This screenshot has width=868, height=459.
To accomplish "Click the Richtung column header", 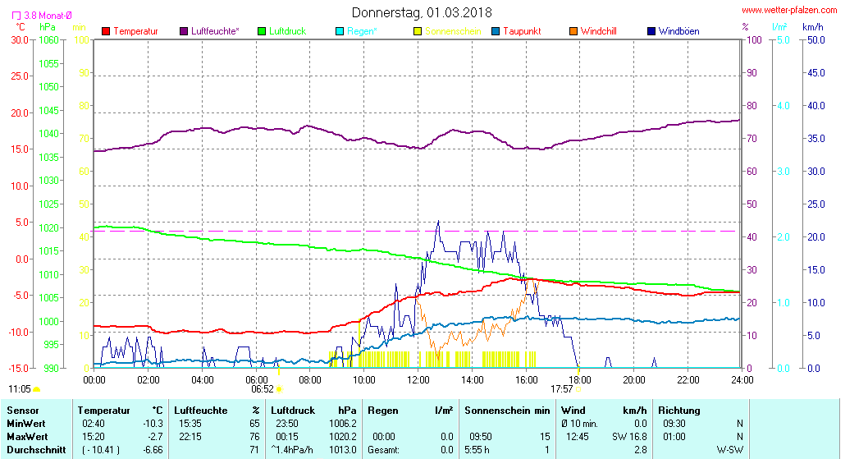I will [678, 411].
